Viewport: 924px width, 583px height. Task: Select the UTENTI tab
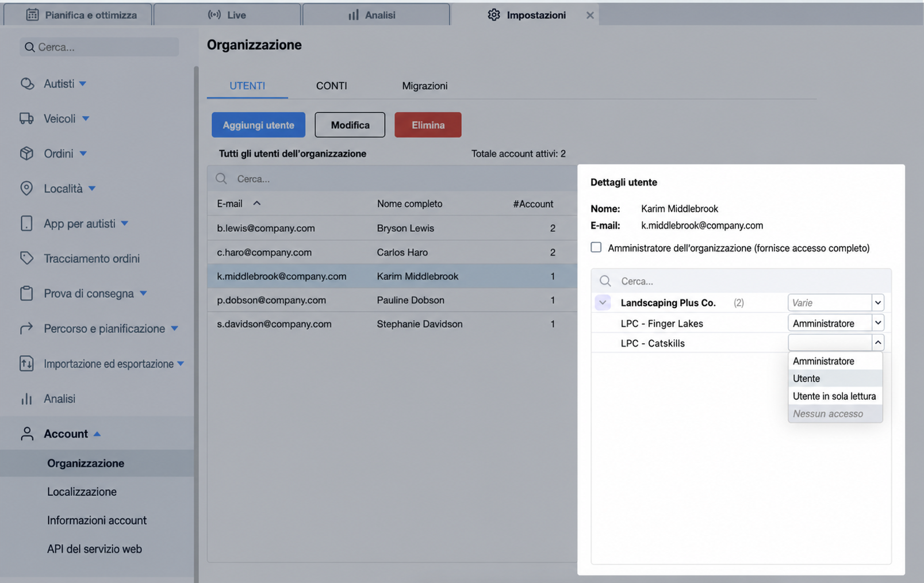coord(247,86)
